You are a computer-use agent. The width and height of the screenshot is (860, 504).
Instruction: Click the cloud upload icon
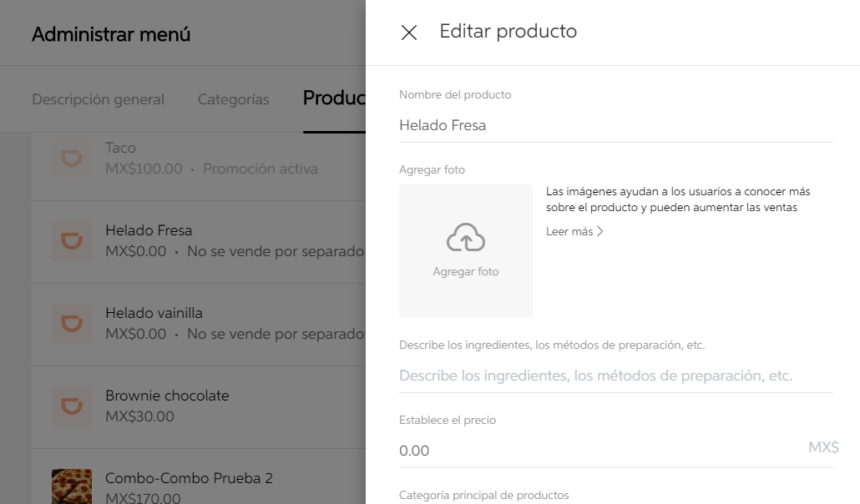tap(466, 238)
